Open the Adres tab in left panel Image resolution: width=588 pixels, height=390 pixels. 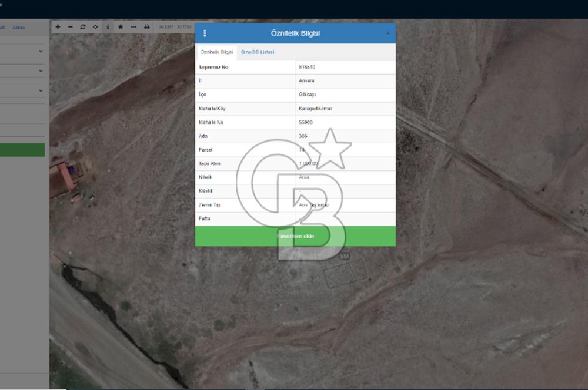tap(19, 28)
